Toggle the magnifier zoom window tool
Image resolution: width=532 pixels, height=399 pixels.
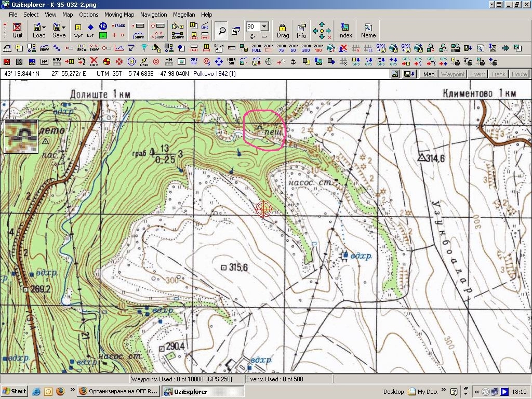click(x=221, y=31)
